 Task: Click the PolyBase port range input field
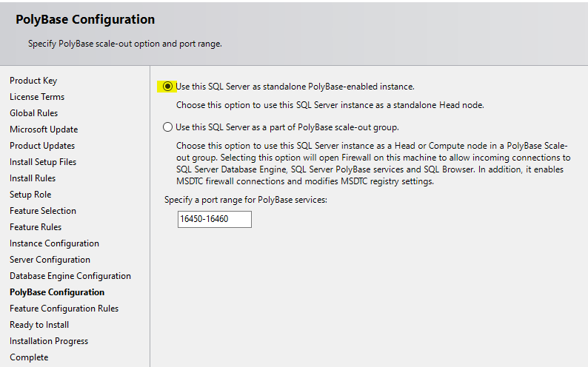[x=214, y=220]
